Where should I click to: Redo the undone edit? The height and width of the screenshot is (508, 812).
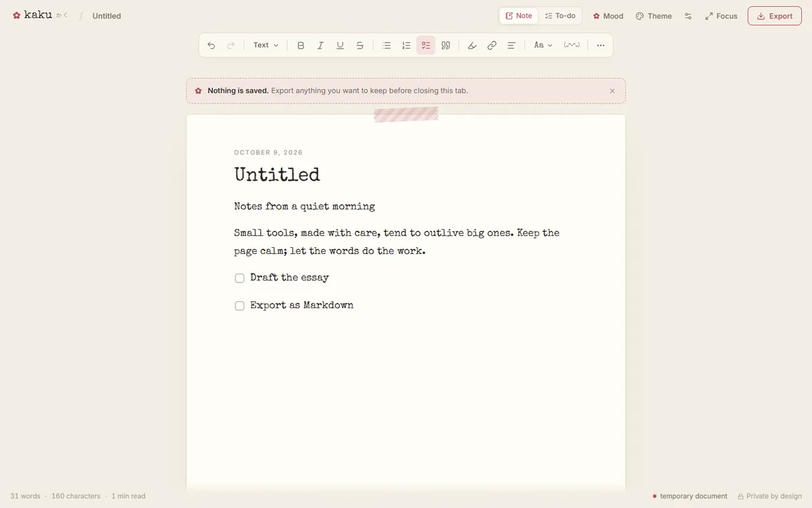(231, 45)
